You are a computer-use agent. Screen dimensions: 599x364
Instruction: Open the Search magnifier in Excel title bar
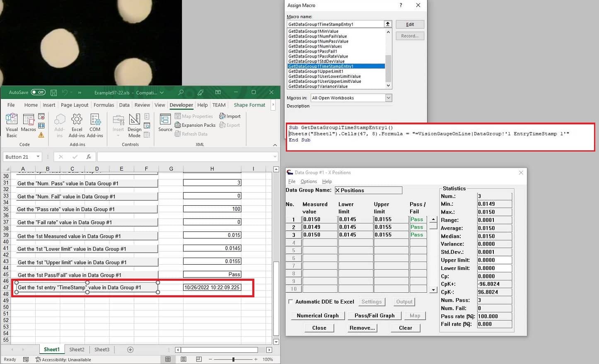tap(181, 92)
